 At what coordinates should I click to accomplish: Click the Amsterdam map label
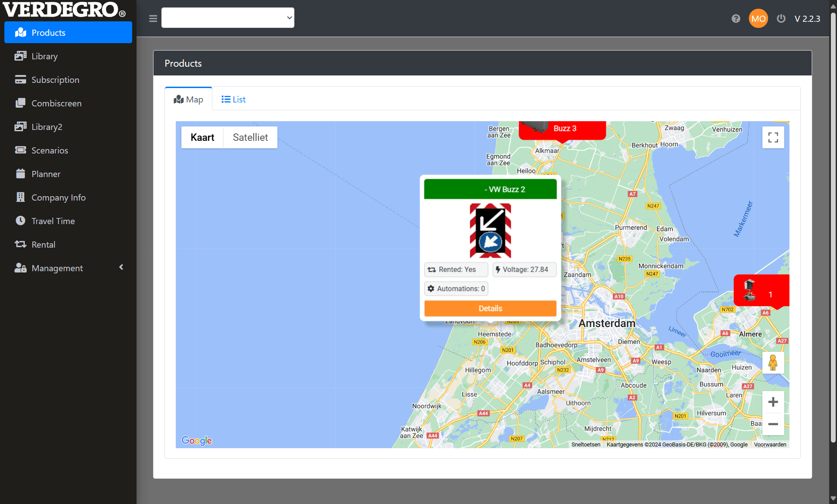pos(607,324)
